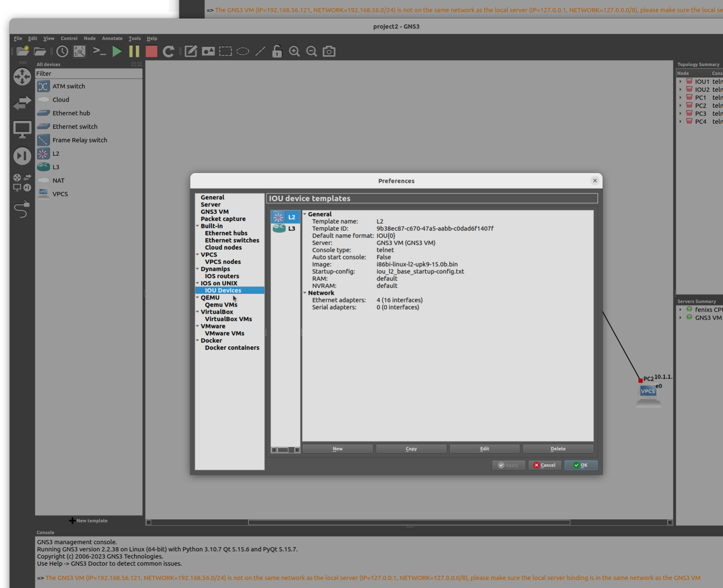The image size is (723, 588).
Task: Open the File menu
Action: (18, 38)
